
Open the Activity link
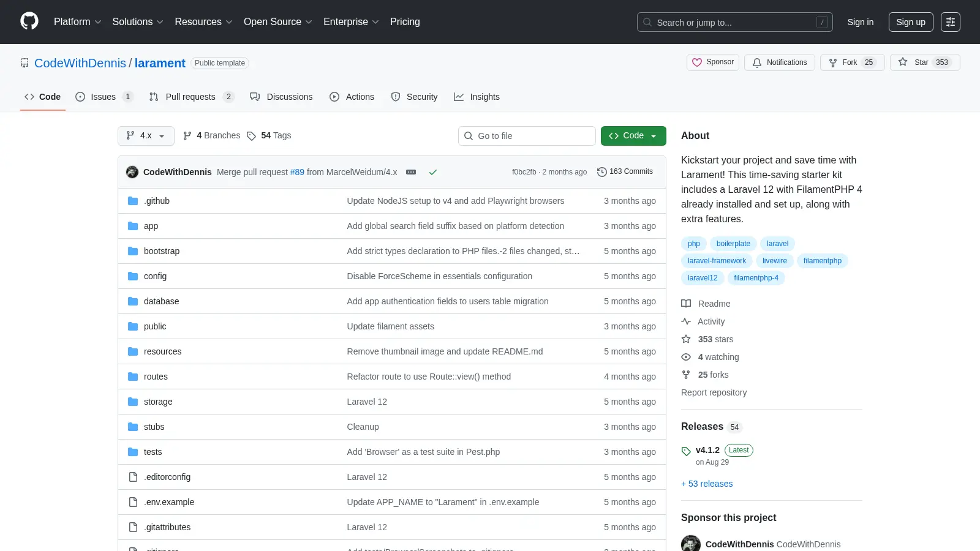tap(703, 321)
